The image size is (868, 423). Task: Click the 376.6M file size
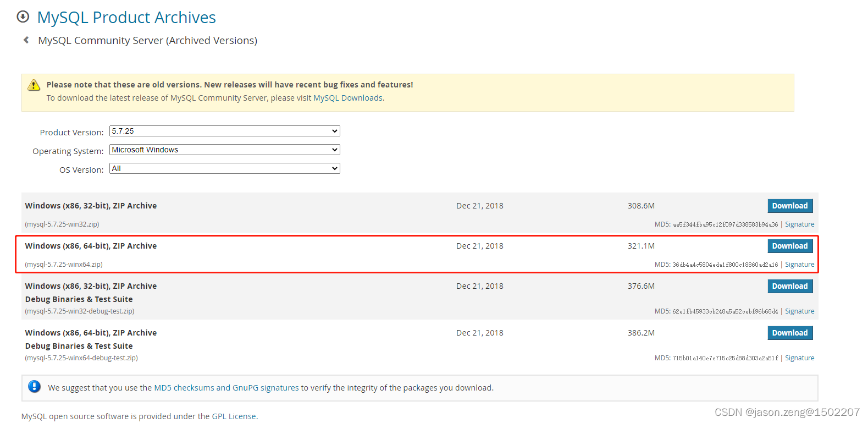click(x=641, y=286)
